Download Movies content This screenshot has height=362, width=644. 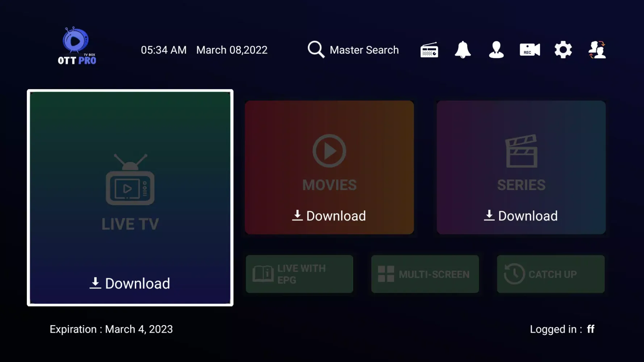[x=329, y=216]
